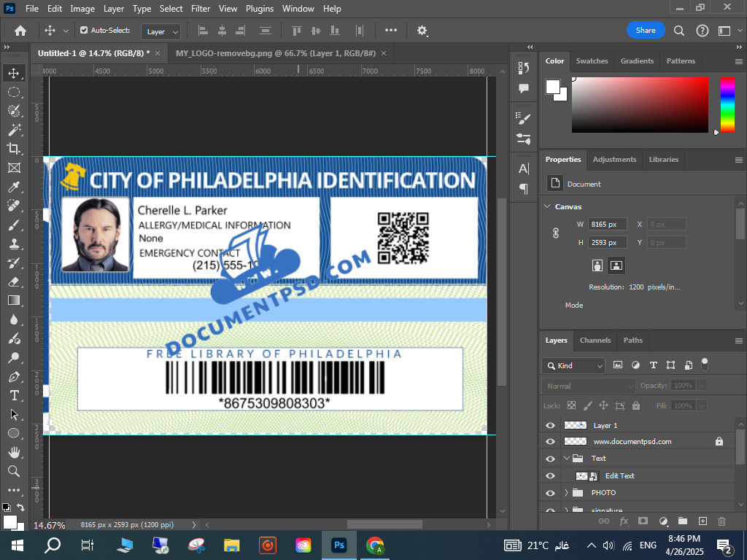Create a new layer with plus icon
Image resolution: width=747 pixels, height=560 pixels.
point(703,521)
